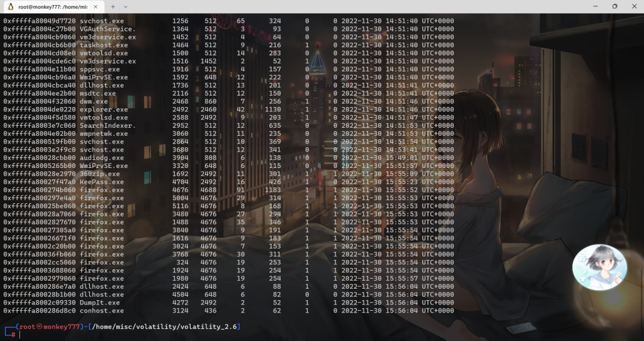The width and height of the screenshot is (644, 341).
Task: Expand the new tab profile dropdown arrow
Action: (x=130, y=6)
